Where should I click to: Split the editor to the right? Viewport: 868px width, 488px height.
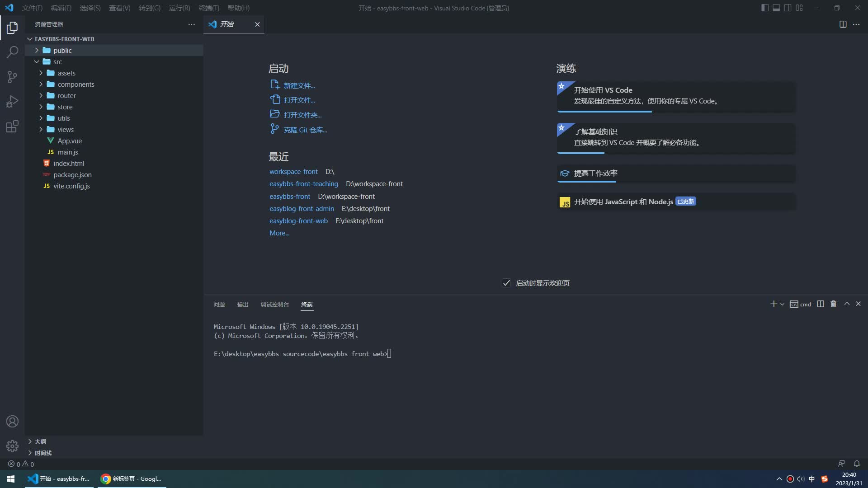(x=843, y=24)
